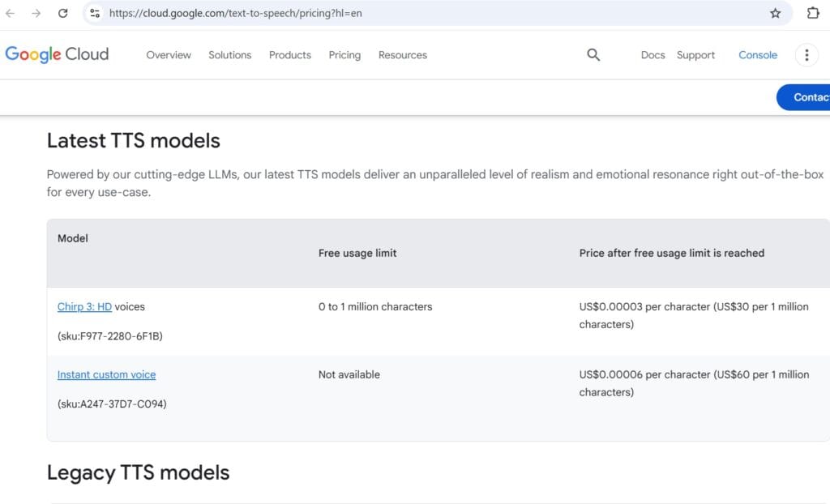
Task: Open the Resources dropdown
Action: (402, 55)
